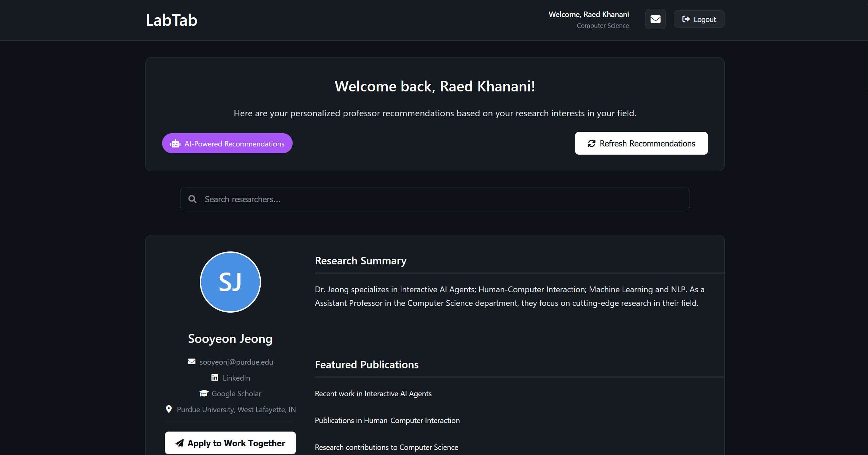Open Sooyeon Jeong's LinkedIn link

coord(236,378)
